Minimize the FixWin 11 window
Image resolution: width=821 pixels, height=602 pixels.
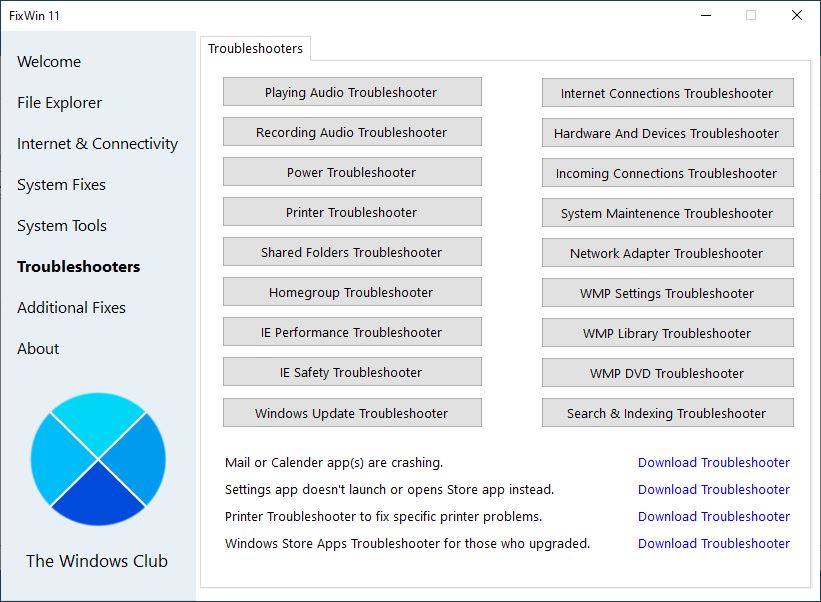[706, 16]
